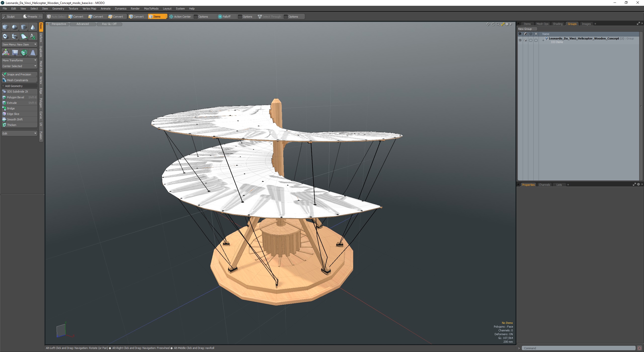
Task: Select the Polygon vertical tab
Action: 41,103
